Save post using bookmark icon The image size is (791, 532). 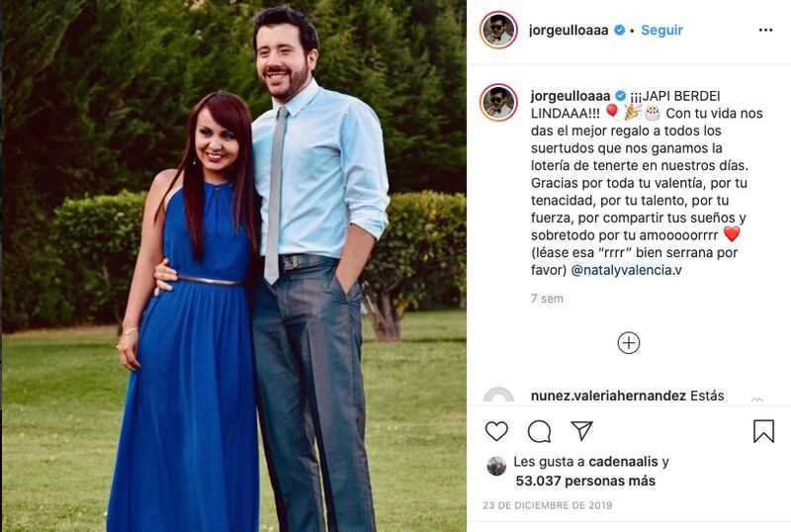pyautogui.click(x=763, y=431)
